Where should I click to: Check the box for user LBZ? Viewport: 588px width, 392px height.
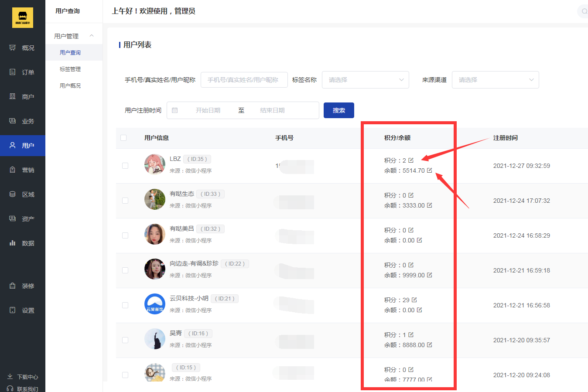(125, 166)
